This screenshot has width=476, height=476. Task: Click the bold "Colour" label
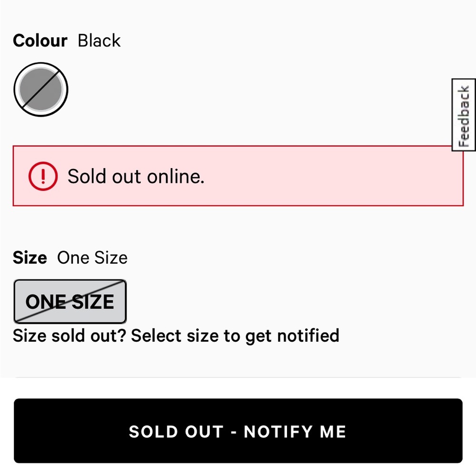coord(40,41)
